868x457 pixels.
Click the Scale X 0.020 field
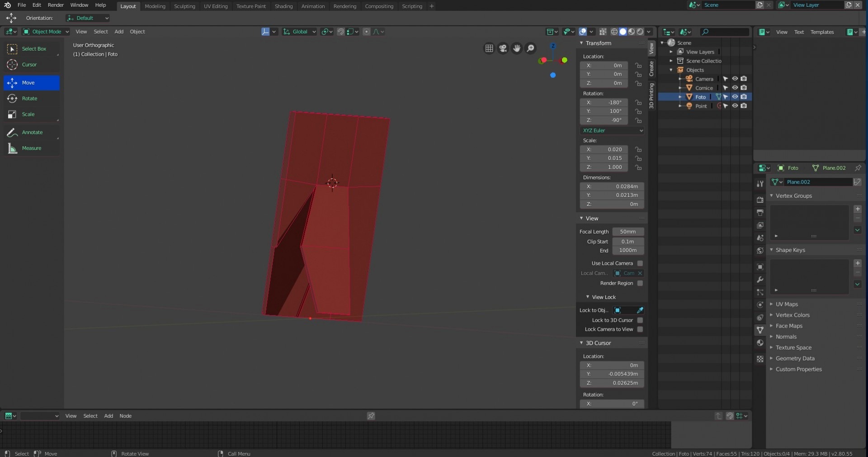coord(604,149)
